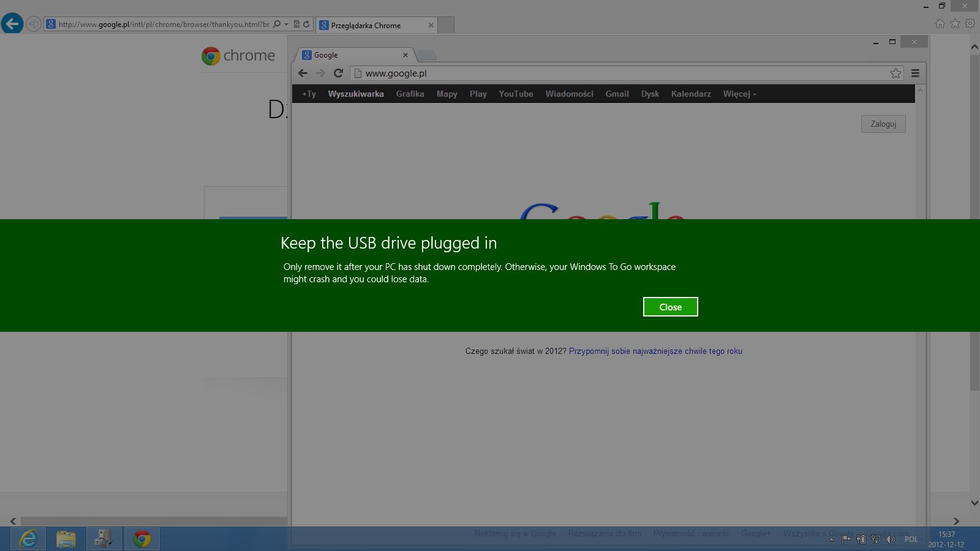Open Grafika in Google navigation bar
The width and height of the screenshot is (980, 551).
(410, 94)
